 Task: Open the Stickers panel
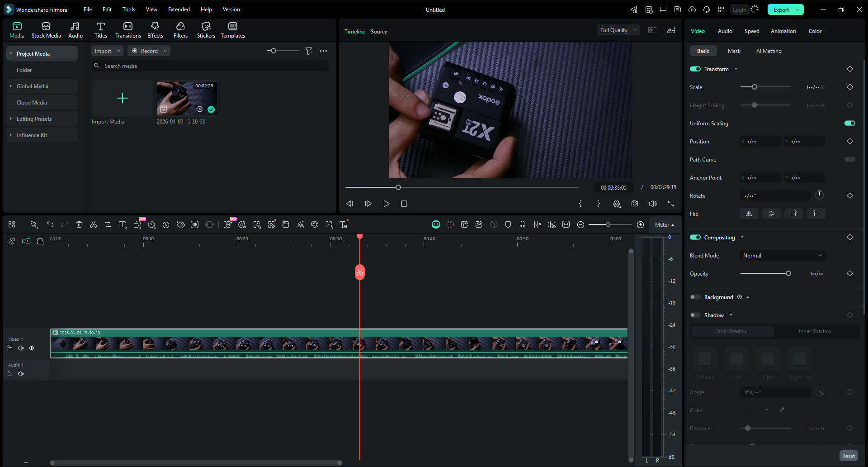(x=206, y=30)
